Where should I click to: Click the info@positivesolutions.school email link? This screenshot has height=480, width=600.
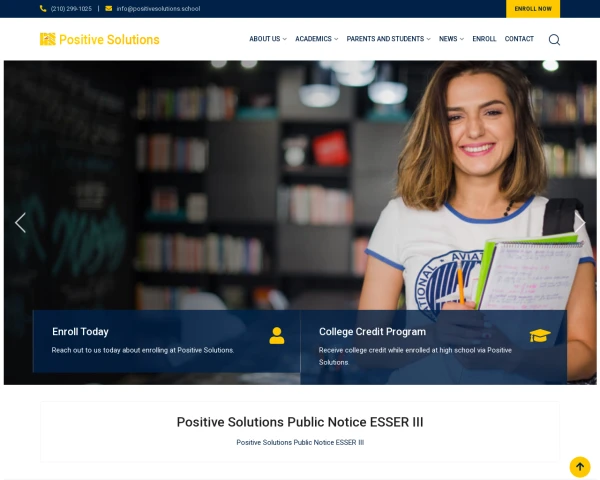(x=158, y=8)
